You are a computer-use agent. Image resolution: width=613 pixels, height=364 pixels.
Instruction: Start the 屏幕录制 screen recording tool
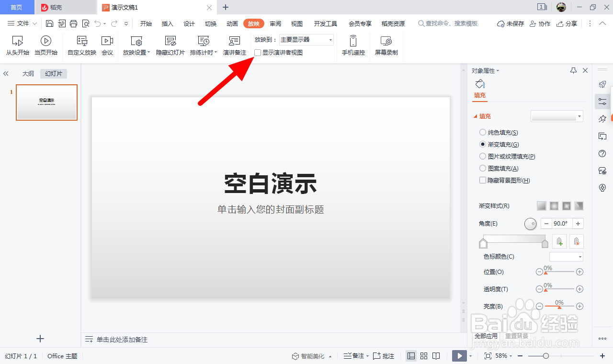(386, 45)
